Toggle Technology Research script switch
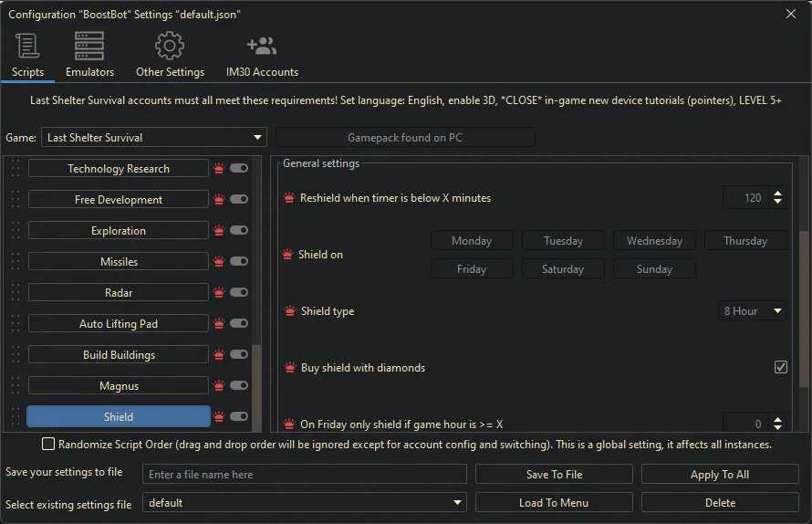The image size is (812, 524). click(x=239, y=168)
